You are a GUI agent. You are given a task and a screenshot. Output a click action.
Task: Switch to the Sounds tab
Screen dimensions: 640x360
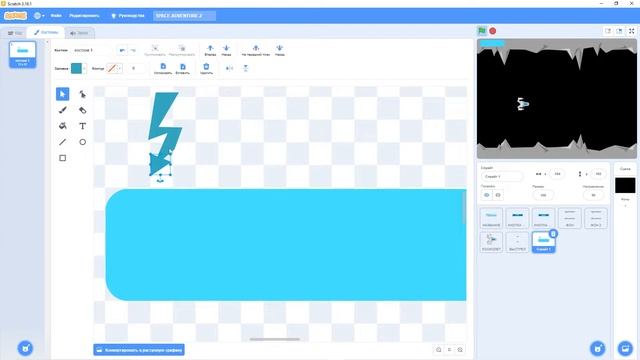tap(80, 33)
